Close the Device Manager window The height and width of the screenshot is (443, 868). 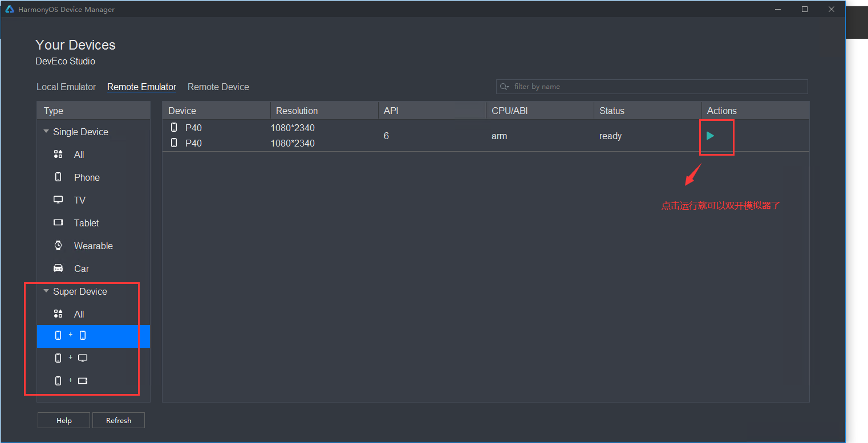tap(832, 9)
